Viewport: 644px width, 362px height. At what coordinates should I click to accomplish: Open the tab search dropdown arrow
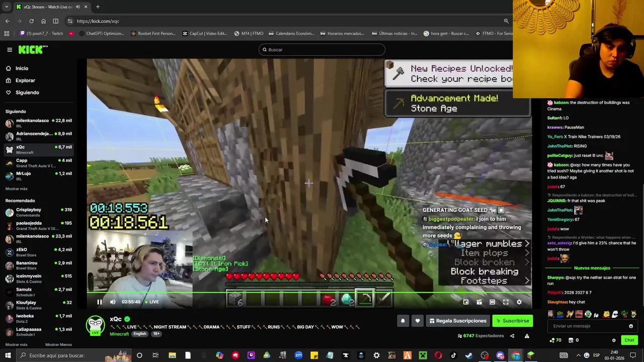coord(7,7)
